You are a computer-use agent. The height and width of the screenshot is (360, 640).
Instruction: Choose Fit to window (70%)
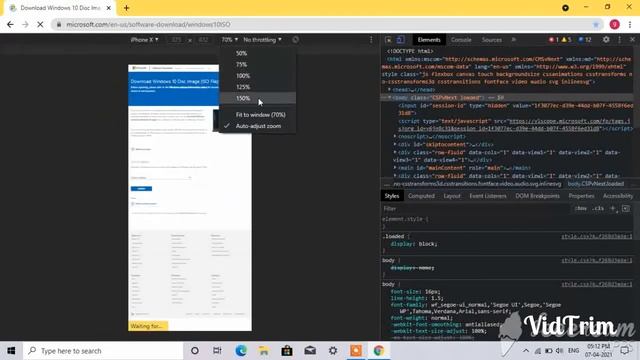pyautogui.click(x=258, y=115)
